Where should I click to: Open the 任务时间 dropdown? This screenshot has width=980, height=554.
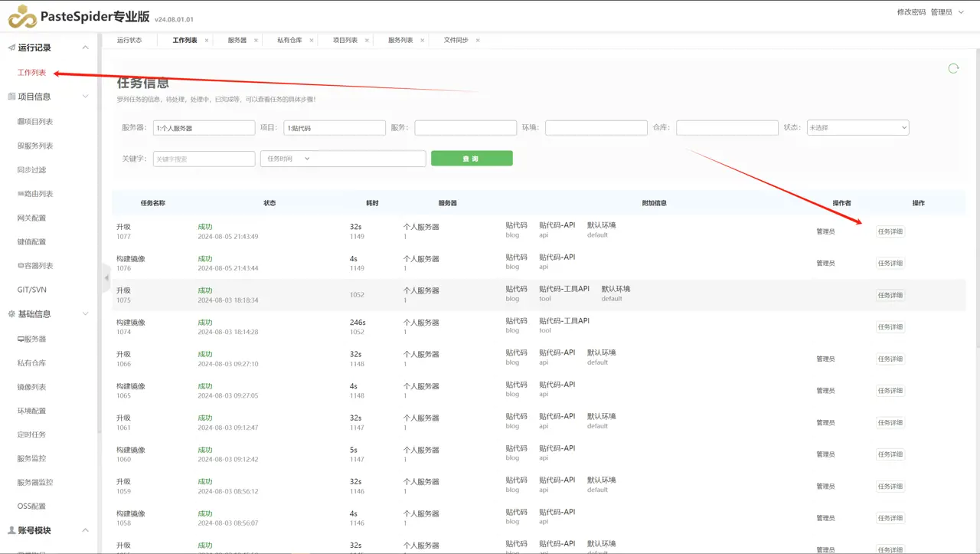(x=289, y=159)
